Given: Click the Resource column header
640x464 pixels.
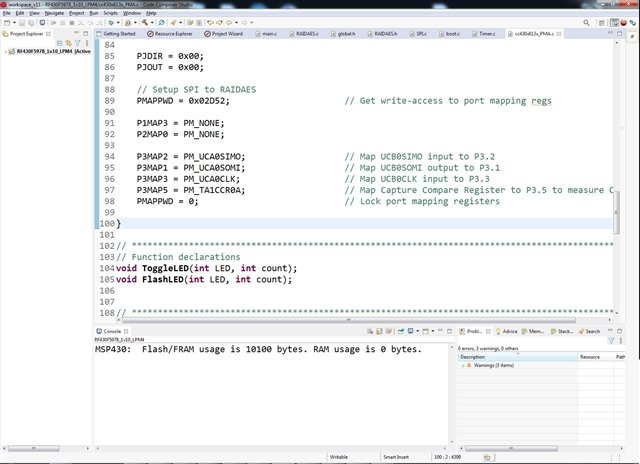Looking at the screenshot, I should [x=590, y=356].
